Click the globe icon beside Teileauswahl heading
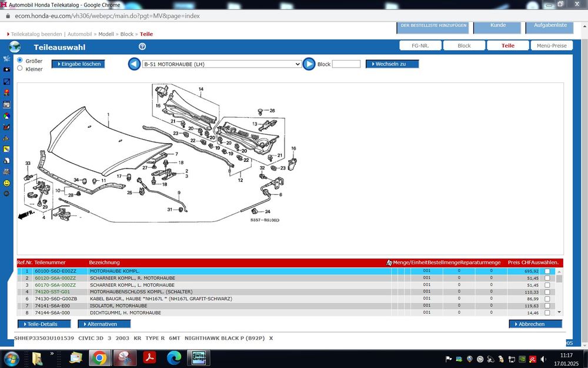588x368 pixels. pos(15,47)
